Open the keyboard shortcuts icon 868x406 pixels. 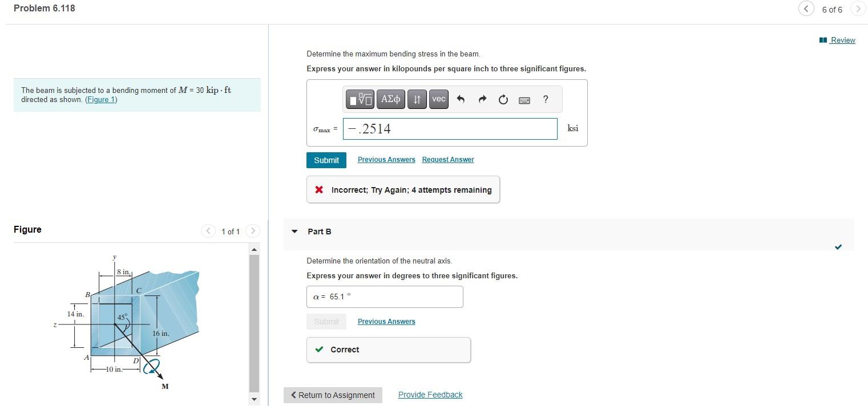point(524,100)
